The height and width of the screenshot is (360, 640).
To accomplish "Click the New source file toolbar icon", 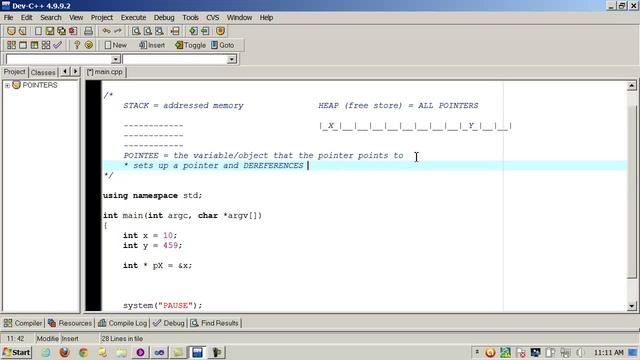I will pyautogui.click(x=38, y=31).
